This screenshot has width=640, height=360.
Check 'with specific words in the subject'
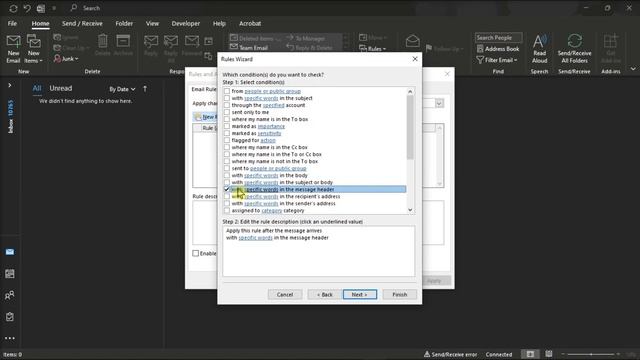227,98
